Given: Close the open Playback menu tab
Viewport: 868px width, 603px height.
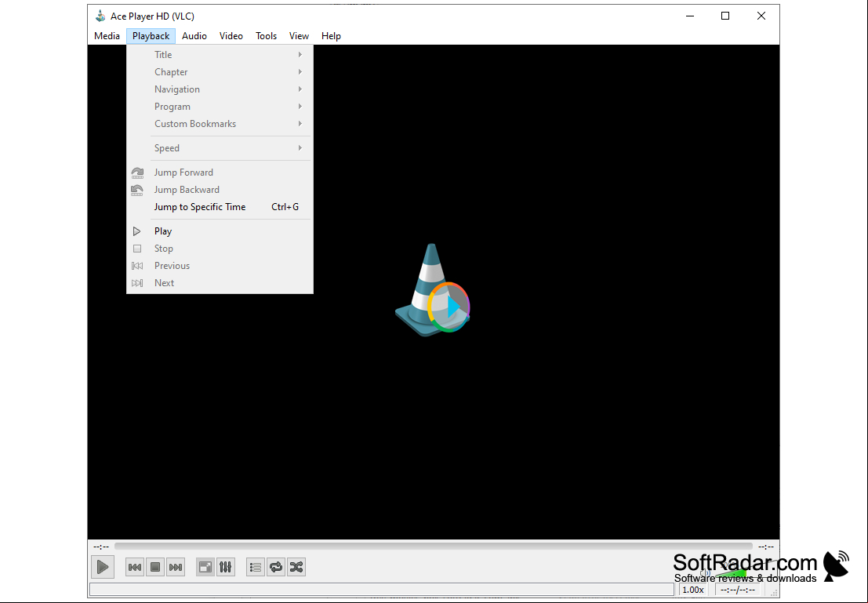Looking at the screenshot, I should point(151,36).
